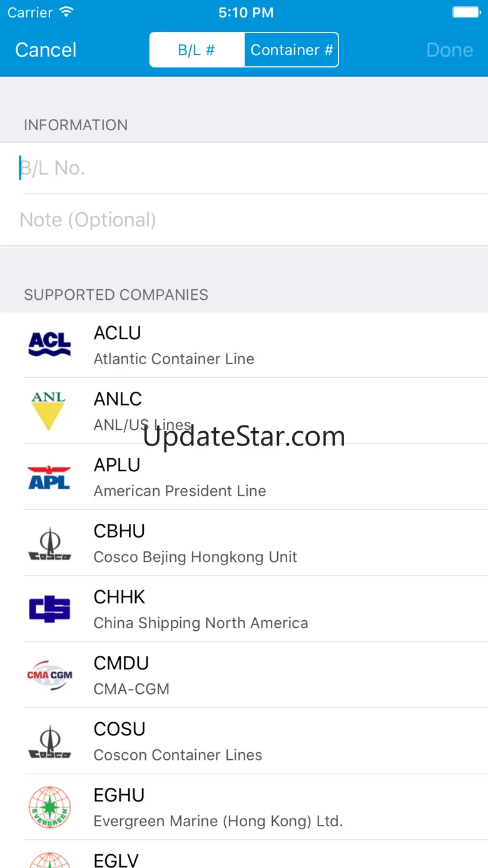The image size is (488, 868).
Task: Pick China Shipping North America entry
Action: tap(250, 610)
